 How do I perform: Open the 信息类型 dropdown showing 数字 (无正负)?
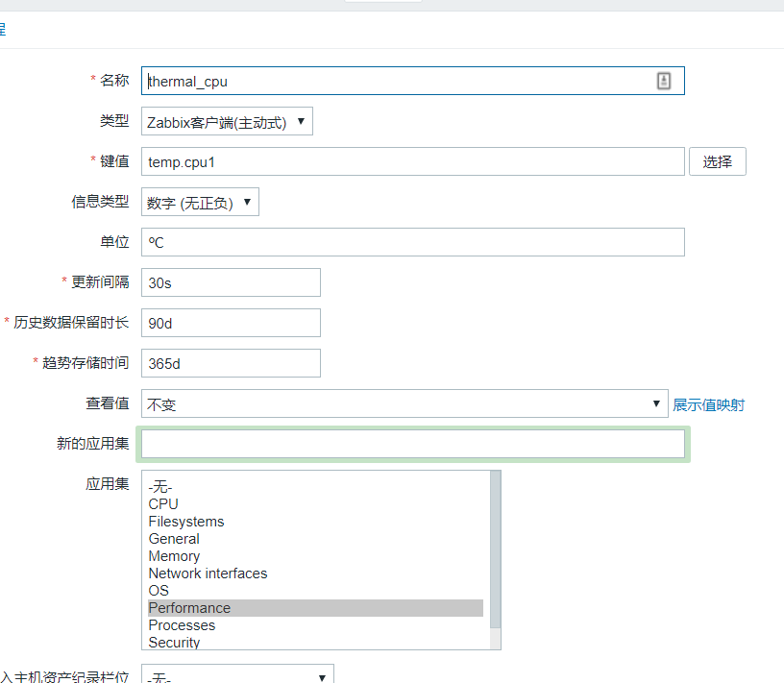200,202
